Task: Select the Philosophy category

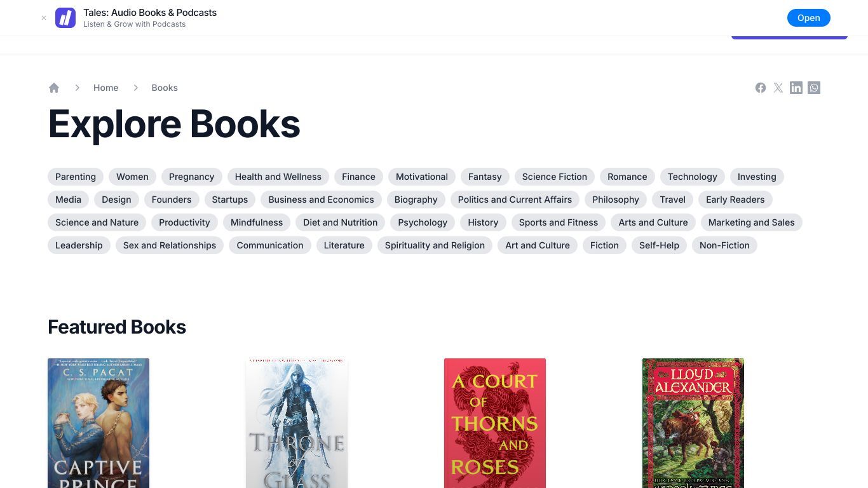Action: point(616,200)
